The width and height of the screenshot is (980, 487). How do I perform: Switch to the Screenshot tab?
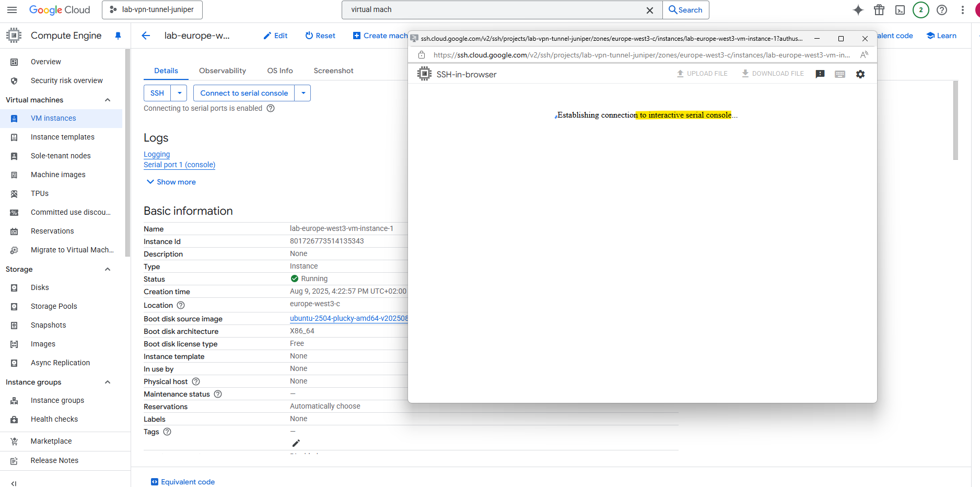point(333,71)
